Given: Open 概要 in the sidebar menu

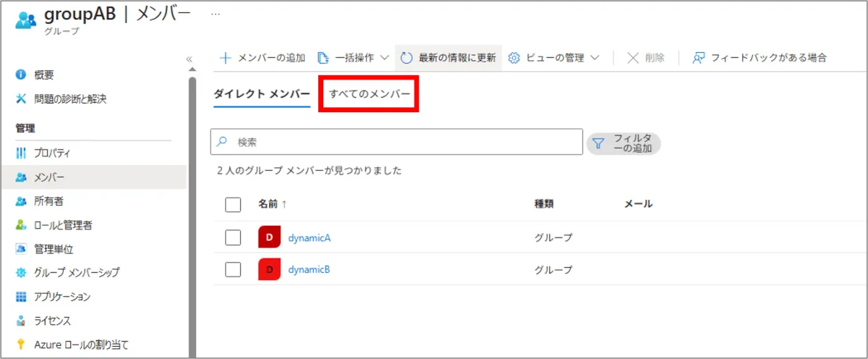Looking at the screenshot, I should tap(44, 75).
